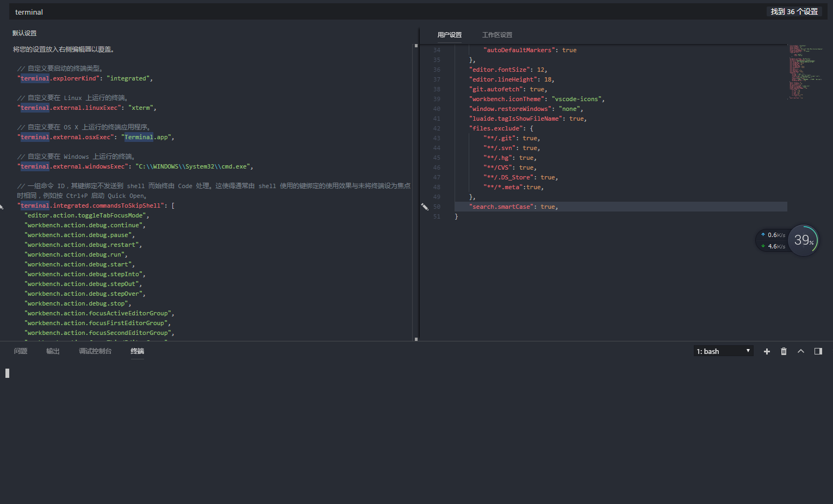Click the '找到 36 个设置' results badge

(794, 11)
